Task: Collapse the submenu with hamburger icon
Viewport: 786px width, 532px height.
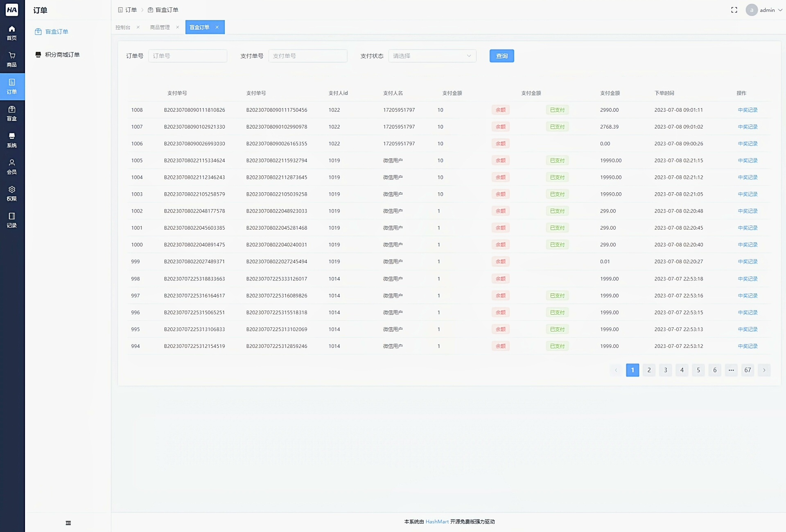Action: coord(68,523)
